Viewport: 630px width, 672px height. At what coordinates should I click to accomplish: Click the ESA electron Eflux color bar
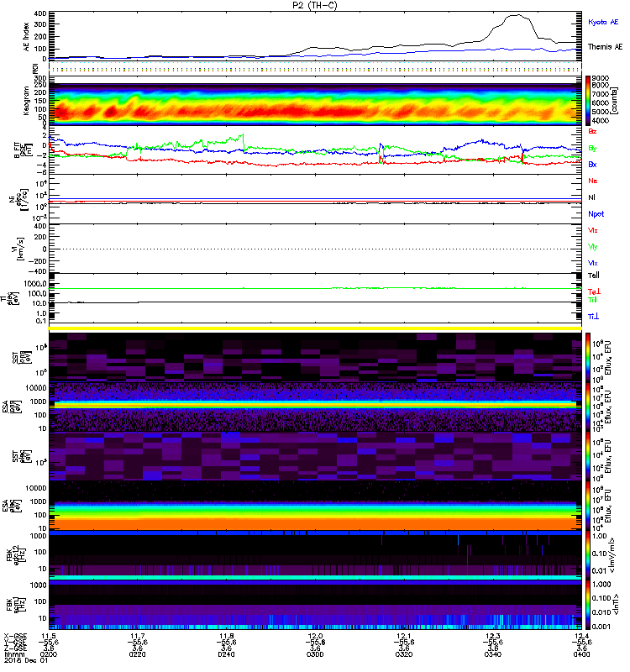click(588, 506)
